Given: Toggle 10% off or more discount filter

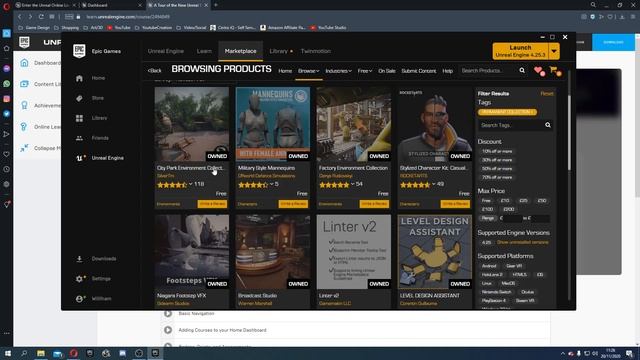Looking at the screenshot, I should 497,151.
